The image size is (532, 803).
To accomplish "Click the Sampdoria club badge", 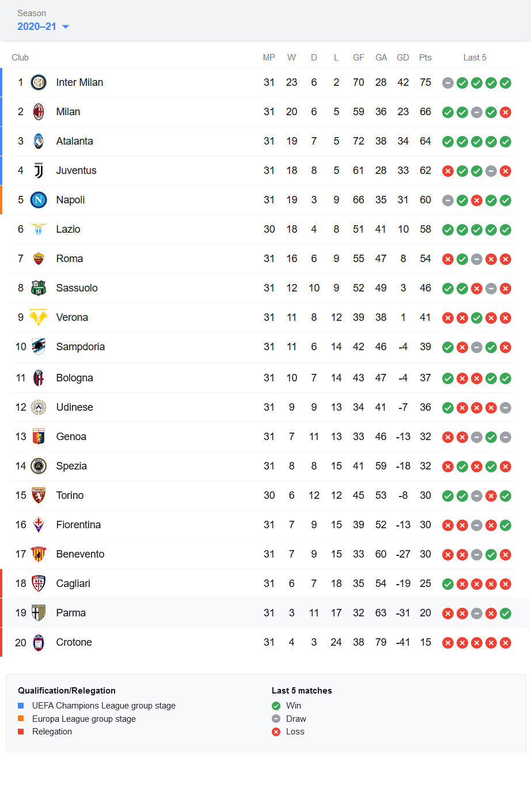I will pos(39,347).
